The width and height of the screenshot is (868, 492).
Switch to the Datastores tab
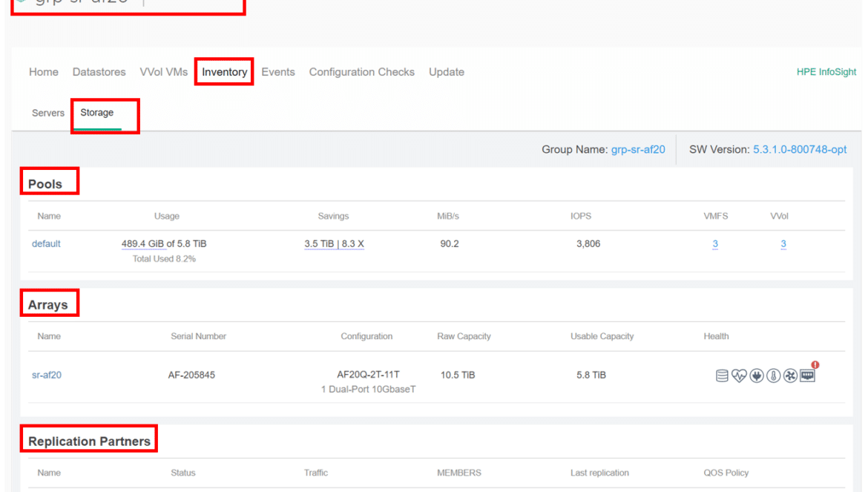(99, 72)
